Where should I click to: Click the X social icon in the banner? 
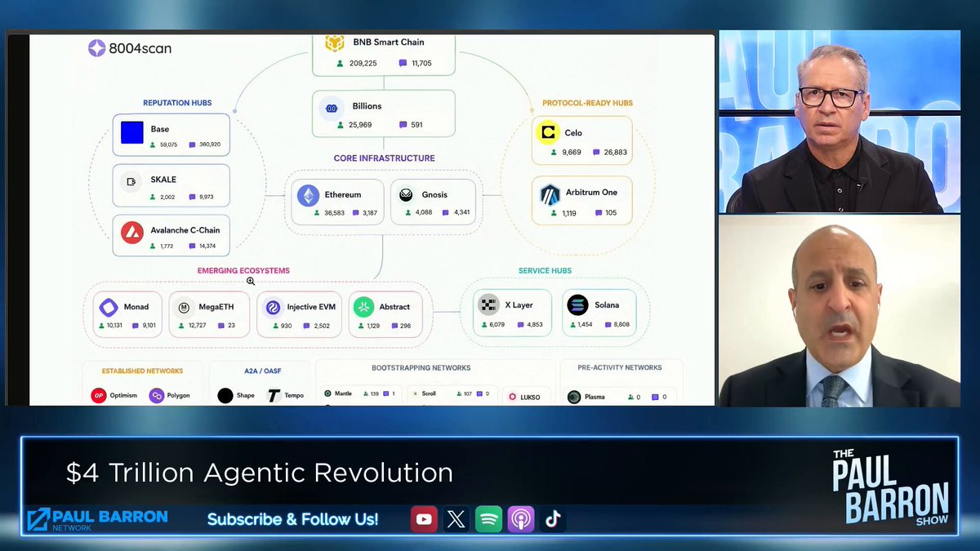[x=457, y=519]
